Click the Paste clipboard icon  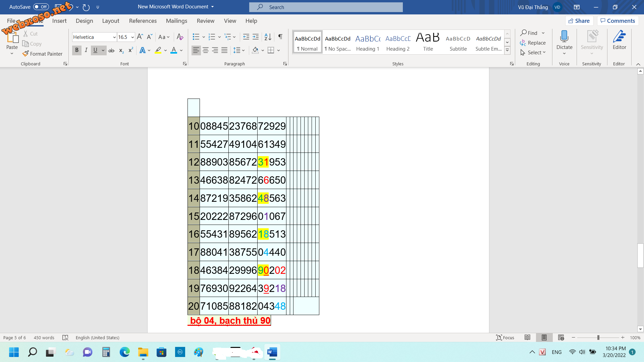[12, 37]
